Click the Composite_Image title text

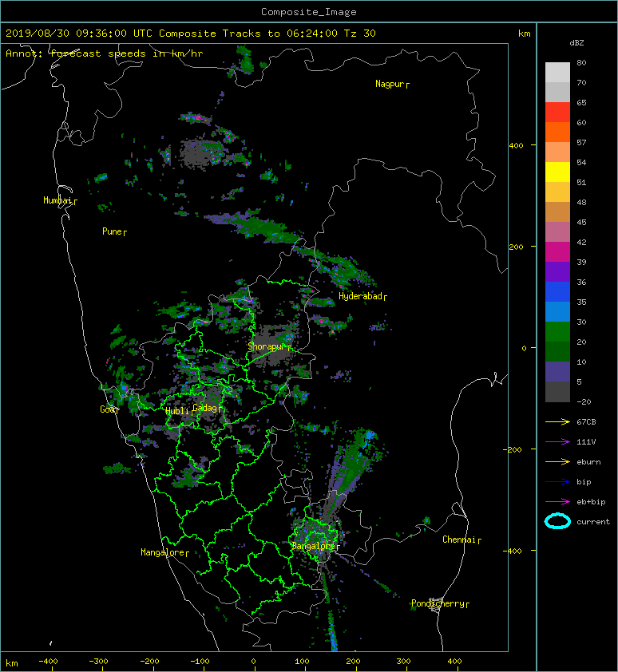click(309, 12)
